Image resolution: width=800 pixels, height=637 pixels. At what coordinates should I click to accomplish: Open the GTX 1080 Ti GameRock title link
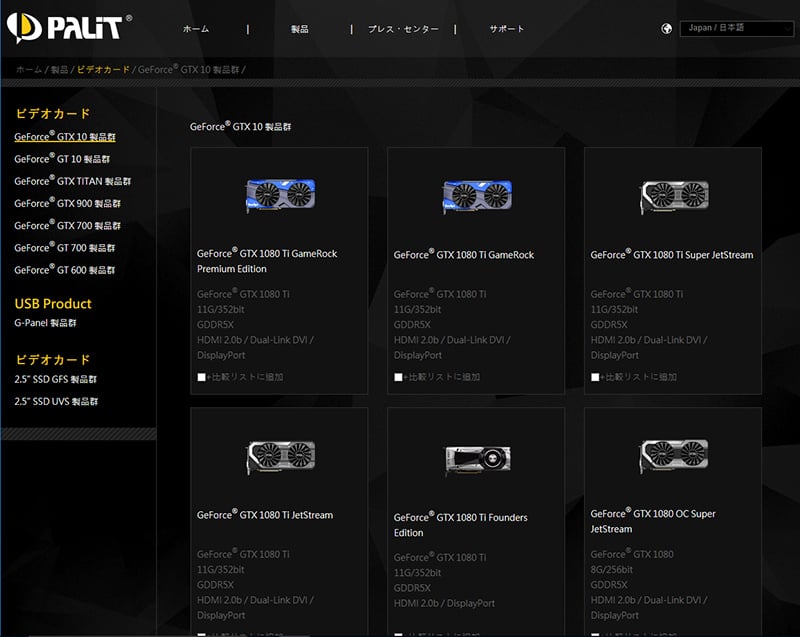[x=464, y=254]
